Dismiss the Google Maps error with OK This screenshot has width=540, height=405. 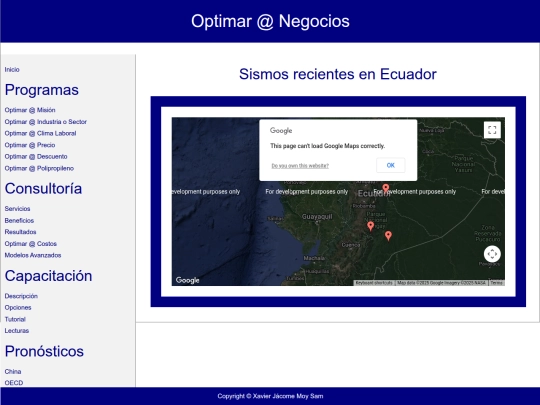tap(391, 165)
